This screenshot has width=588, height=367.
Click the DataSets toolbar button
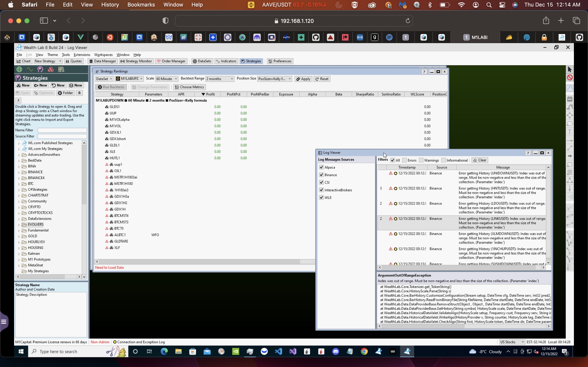click(202, 61)
